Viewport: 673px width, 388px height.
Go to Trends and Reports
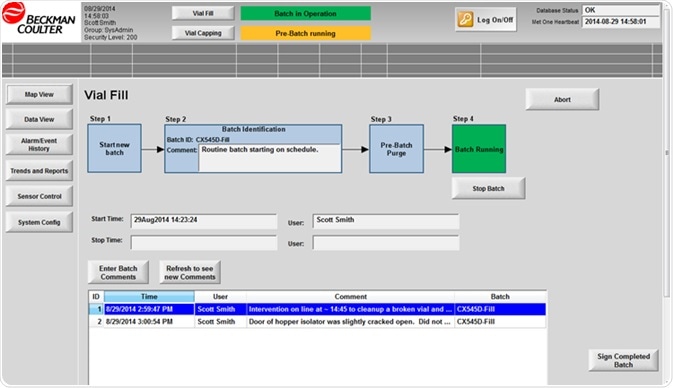pos(39,171)
